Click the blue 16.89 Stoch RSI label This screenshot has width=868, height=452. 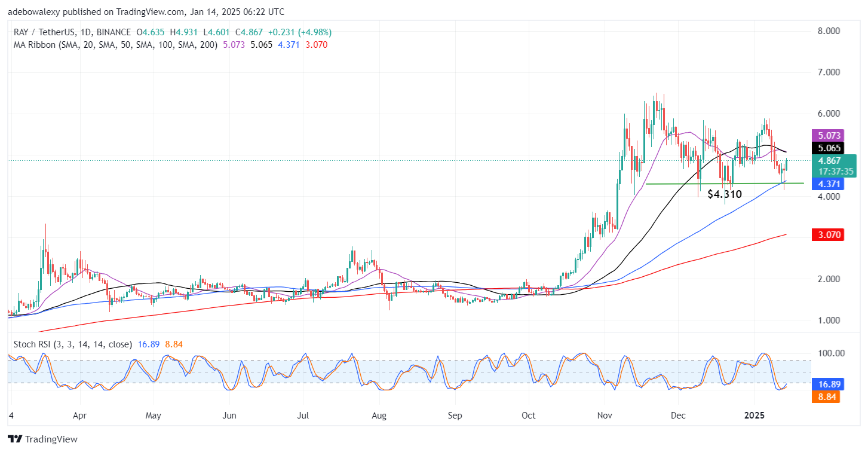(x=828, y=384)
